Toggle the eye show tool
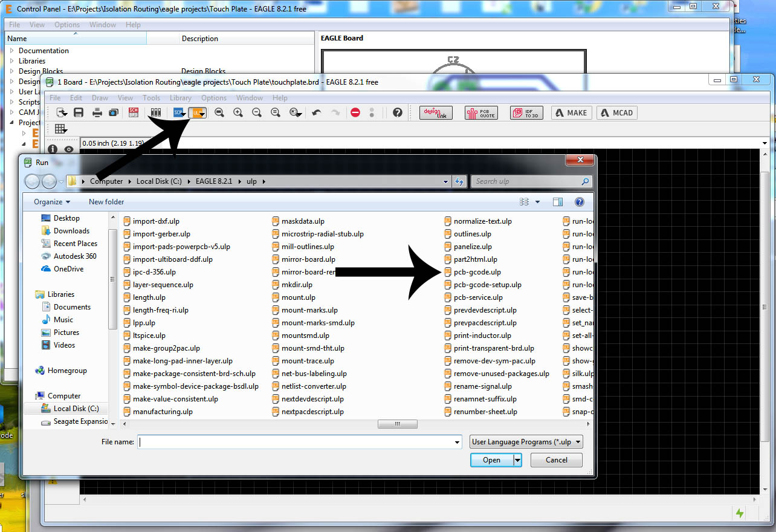This screenshot has width=776, height=532. pos(69,149)
